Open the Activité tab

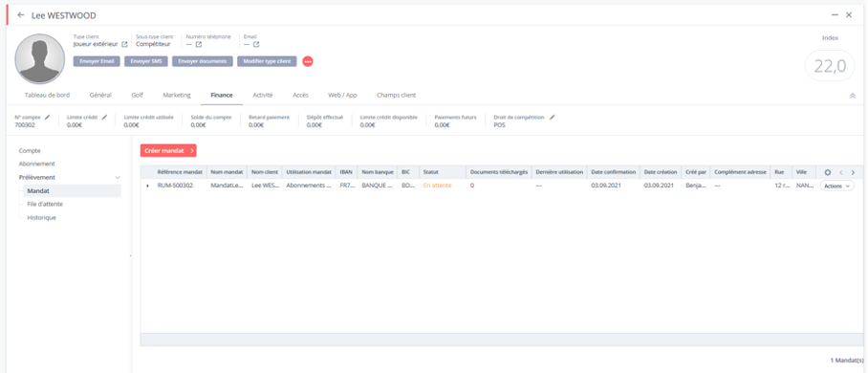click(x=262, y=96)
